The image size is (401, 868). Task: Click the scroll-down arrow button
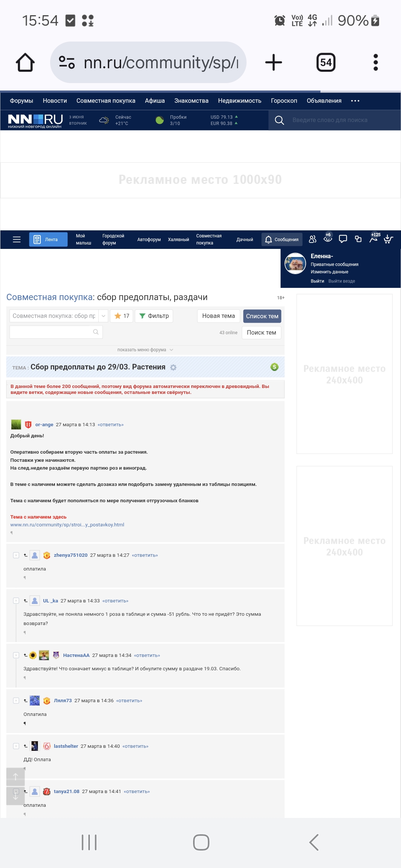16,796
